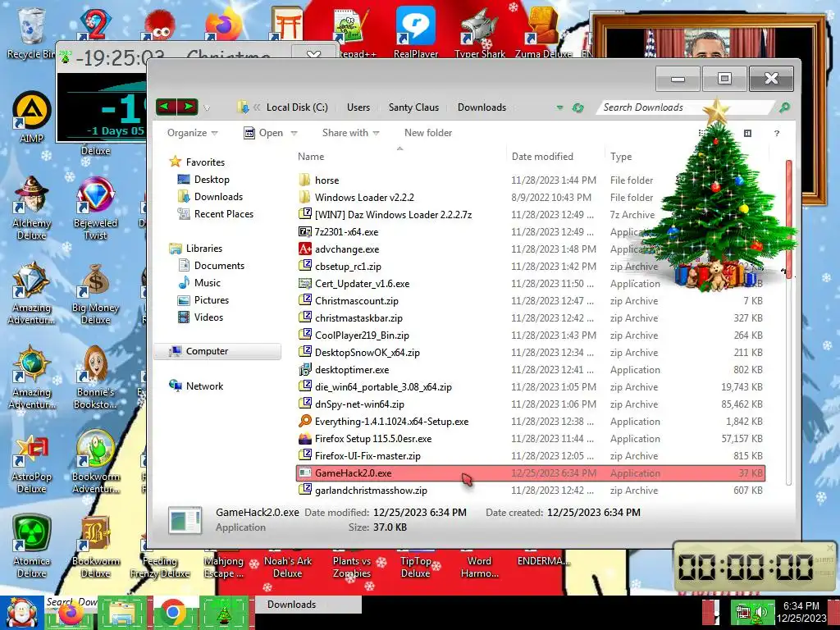Open Alchemy Deluxe desktop shortcut
The width and height of the screenshot is (840, 630).
click(32, 208)
